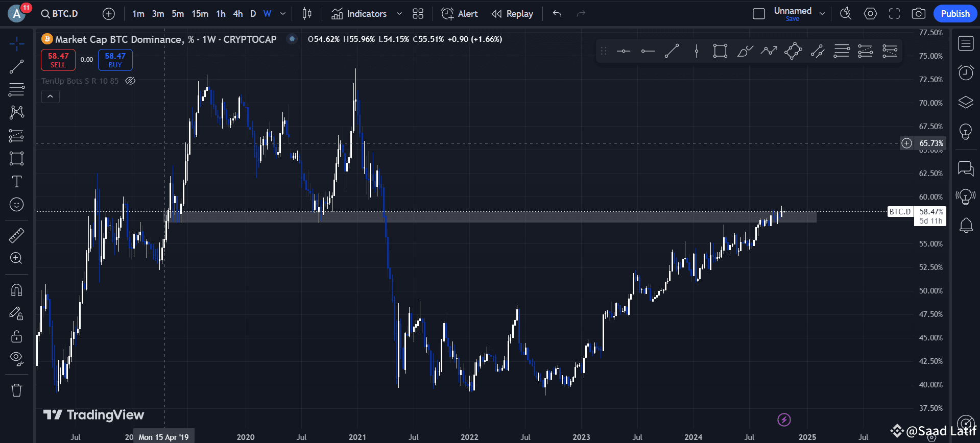Open the candlestick chart type selector

click(x=307, y=14)
